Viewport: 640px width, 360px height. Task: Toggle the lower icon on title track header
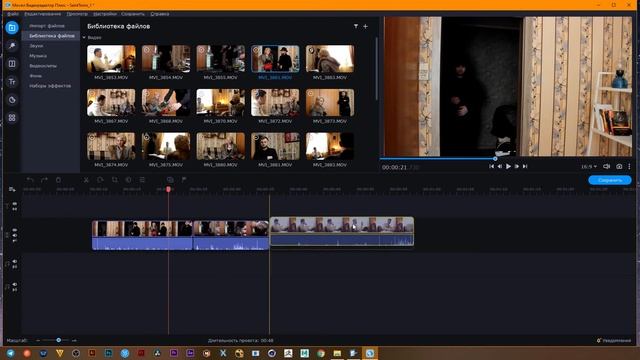[x=15, y=209]
